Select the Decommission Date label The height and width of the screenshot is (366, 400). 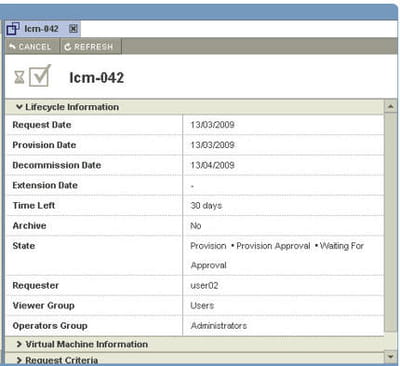(57, 165)
